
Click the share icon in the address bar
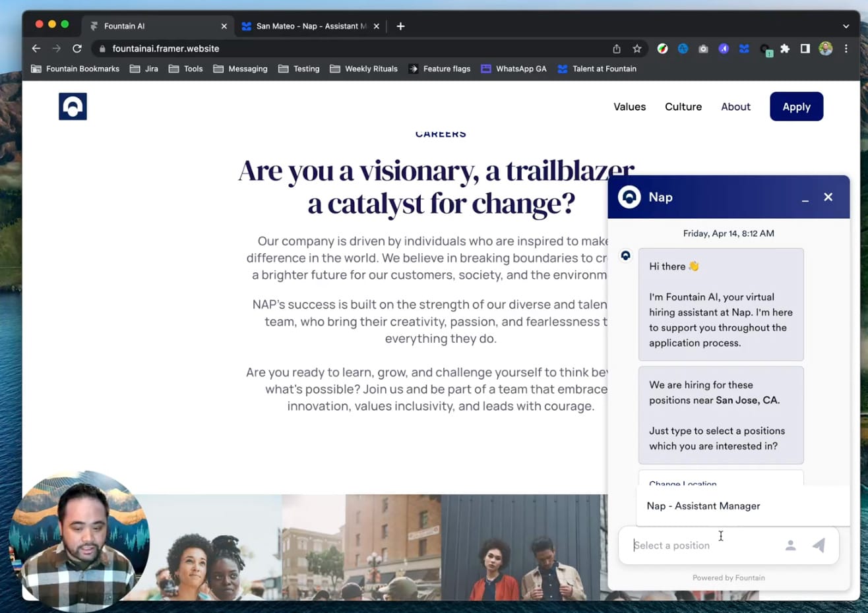(x=617, y=49)
